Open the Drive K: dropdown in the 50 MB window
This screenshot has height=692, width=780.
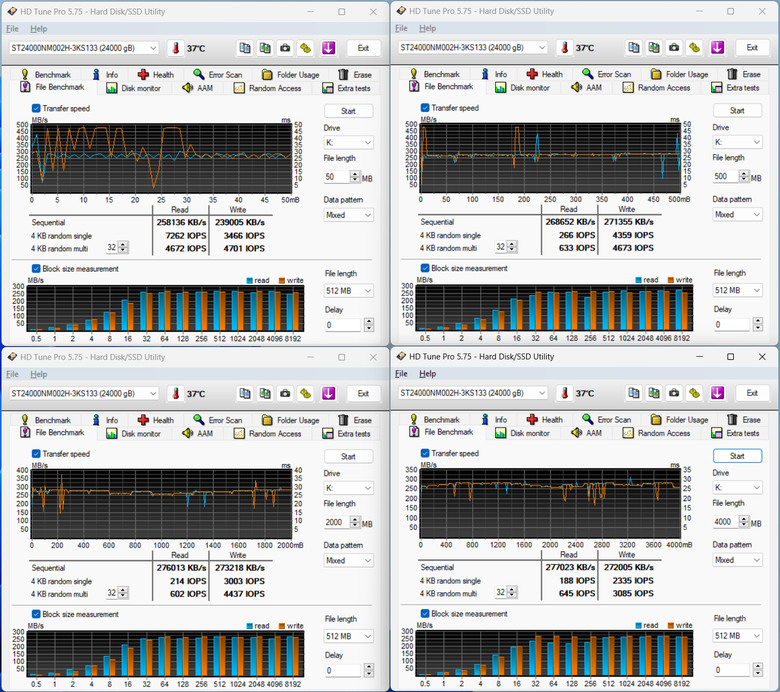click(348, 143)
